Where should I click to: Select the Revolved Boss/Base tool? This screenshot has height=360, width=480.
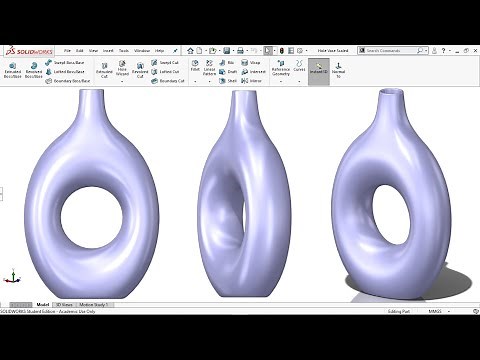34,70
